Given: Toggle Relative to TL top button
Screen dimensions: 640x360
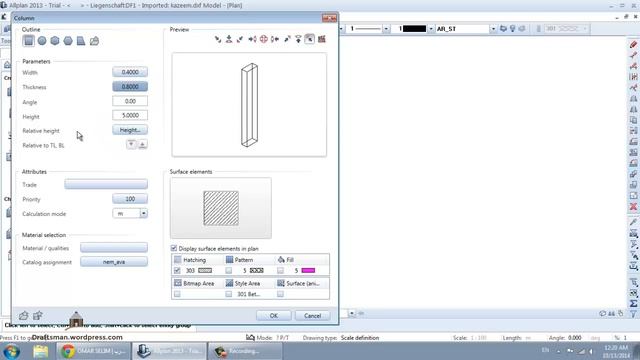Looking at the screenshot, I should pyautogui.click(x=131, y=144).
